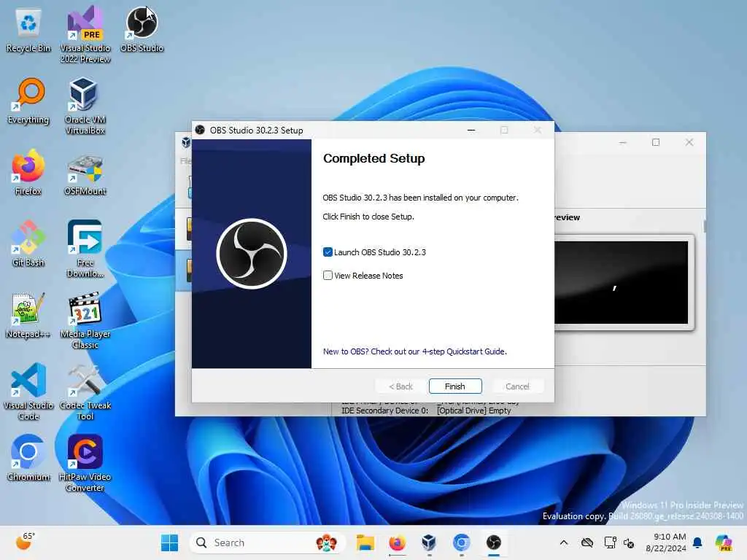
Task: Open the weather widget showing 65°
Action: pyautogui.click(x=25, y=542)
